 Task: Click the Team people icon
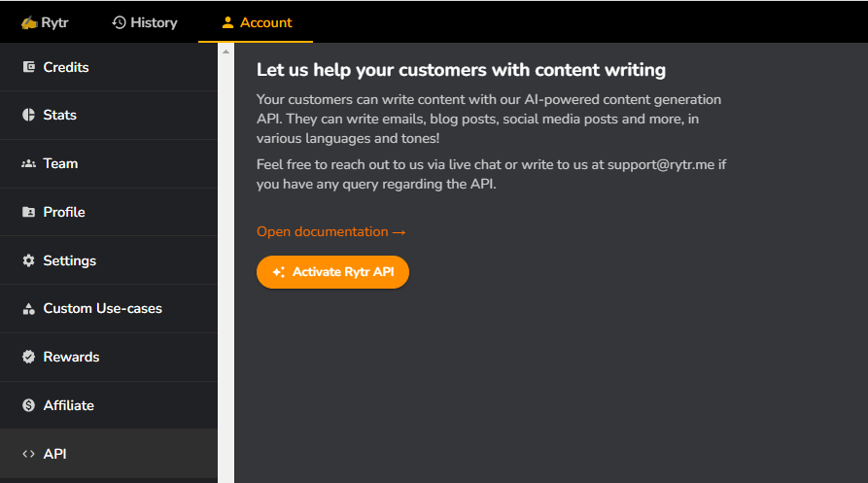[28, 163]
